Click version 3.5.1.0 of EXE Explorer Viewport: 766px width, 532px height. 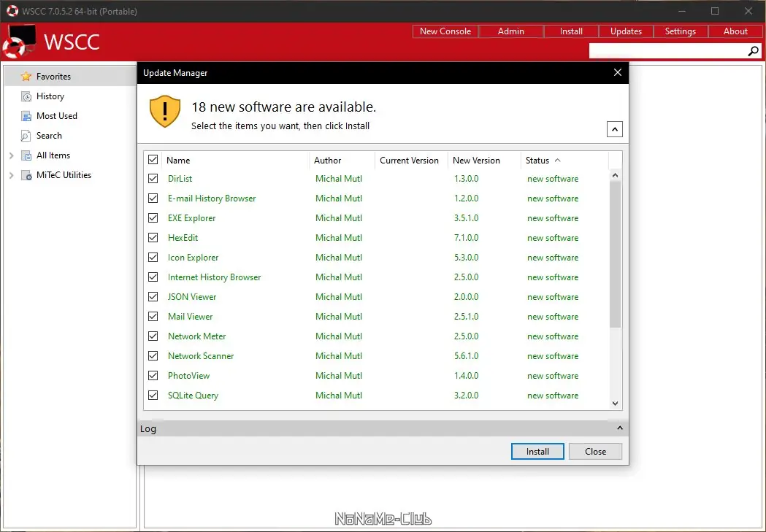click(x=466, y=218)
